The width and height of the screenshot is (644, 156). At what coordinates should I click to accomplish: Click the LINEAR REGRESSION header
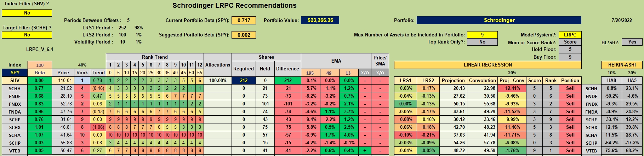[x=488, y=65]
